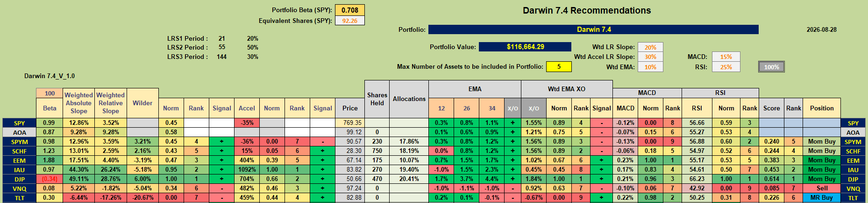Image resolution: width=868 pixels, height=203 pixels.
Task: Click the LRS1 Period value 21
Action: coord(221,38)
